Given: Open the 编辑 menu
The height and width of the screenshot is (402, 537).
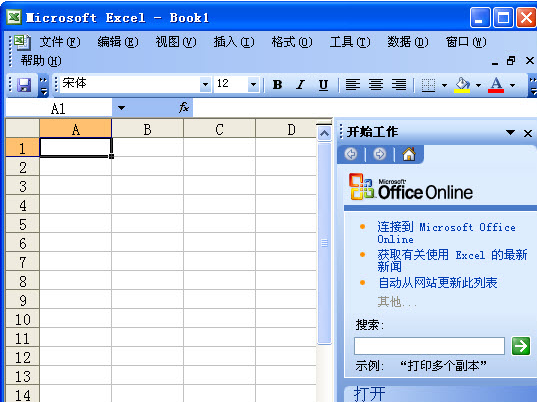Looking at the screenshot, I should 118,42.
